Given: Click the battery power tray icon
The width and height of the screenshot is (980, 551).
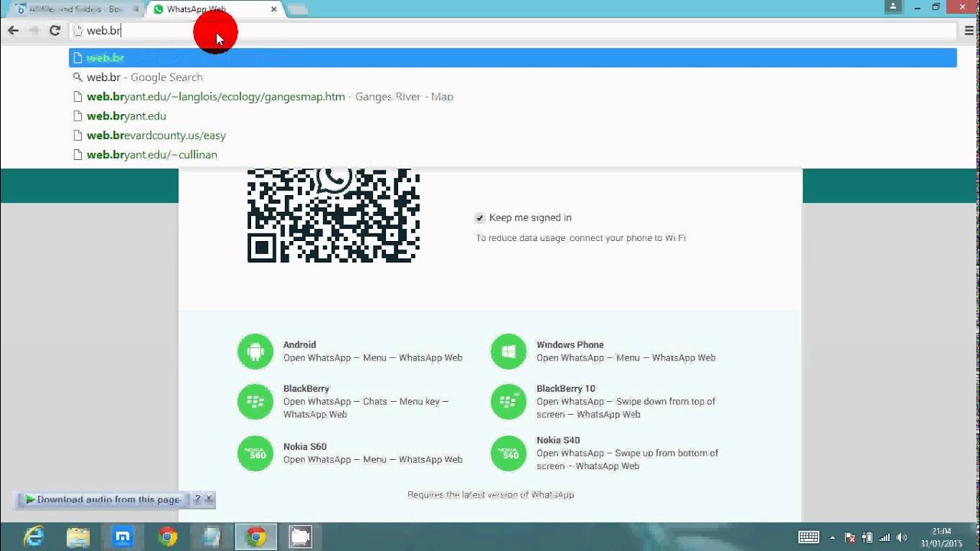Looking at the screenshot, I should [867, 538].
